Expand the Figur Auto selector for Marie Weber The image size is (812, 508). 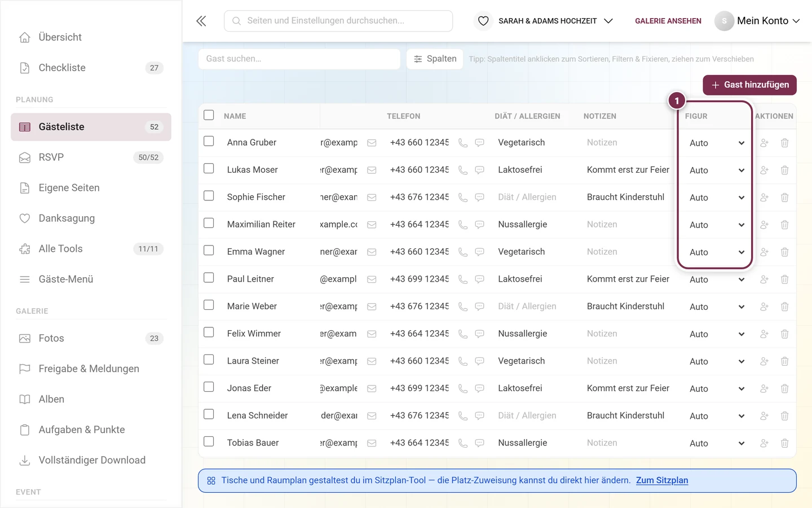coord(716,306)
